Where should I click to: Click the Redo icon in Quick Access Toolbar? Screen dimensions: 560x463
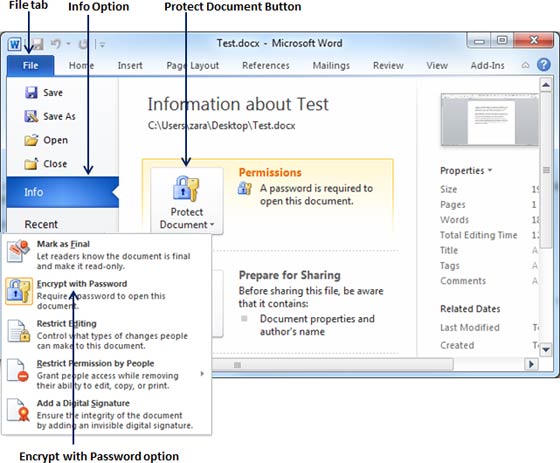[x=83, y=44]
